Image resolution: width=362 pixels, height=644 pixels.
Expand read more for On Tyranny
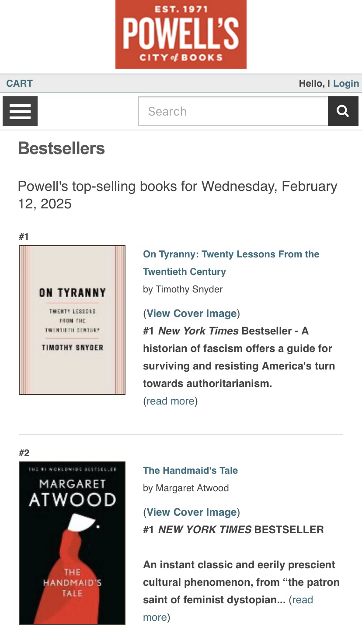[170, 401]
